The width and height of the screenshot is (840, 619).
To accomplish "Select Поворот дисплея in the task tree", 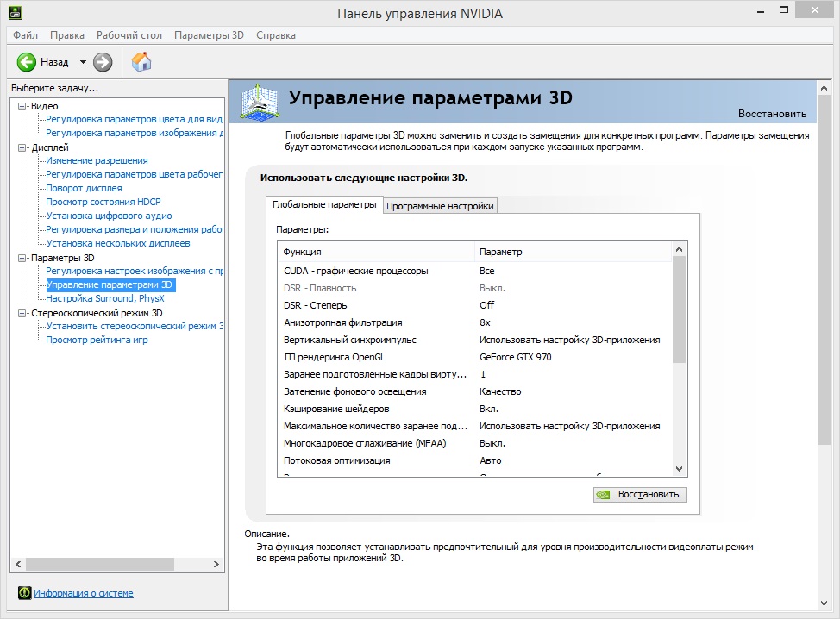I will coord(84,189).
